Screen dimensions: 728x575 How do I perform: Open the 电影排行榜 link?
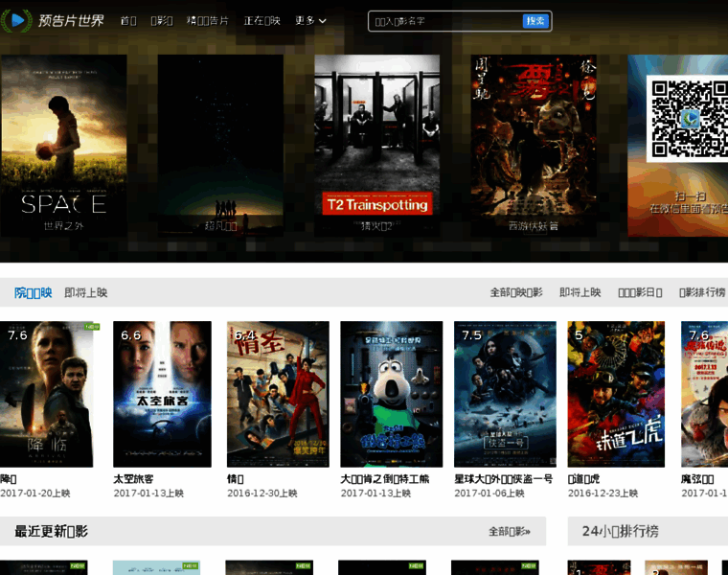(702, 292)
